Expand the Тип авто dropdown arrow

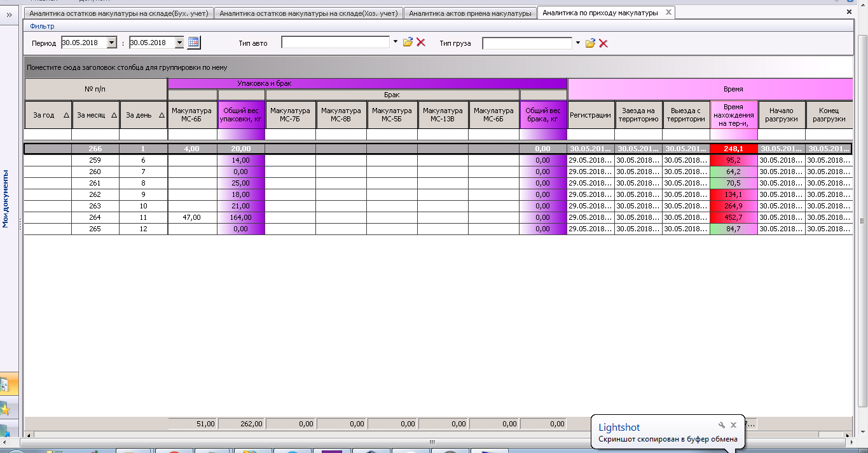[x=395, y=42]
